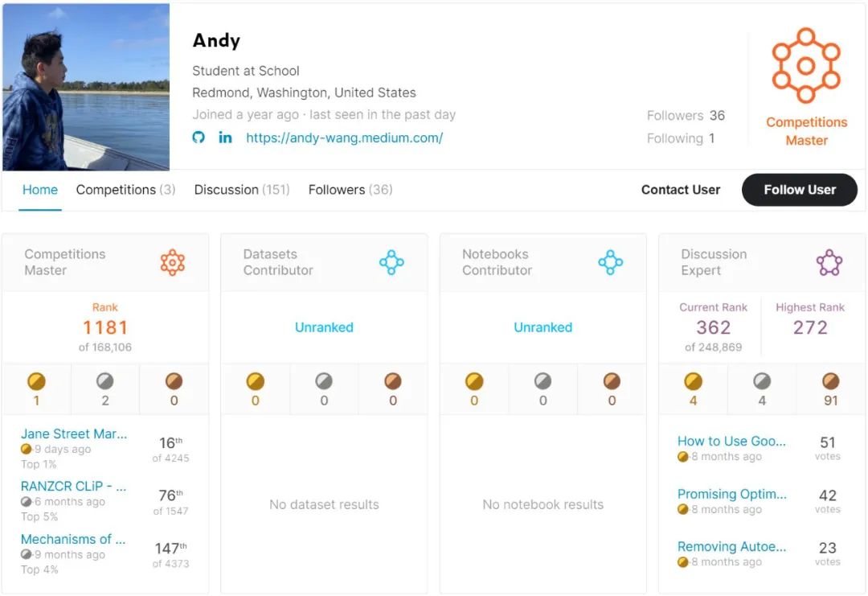Open the Jane Street Mar... competition link

pyautogui.click(x=74, y=434)
